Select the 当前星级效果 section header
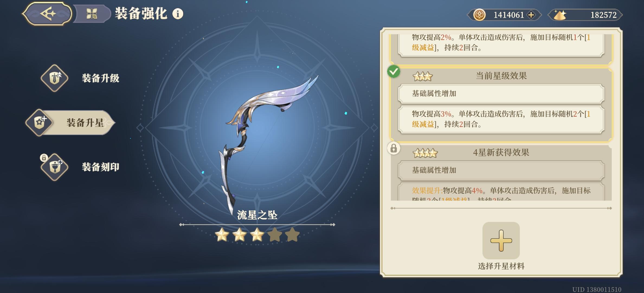The image size is (644, 293). click(x=501, y=76)
